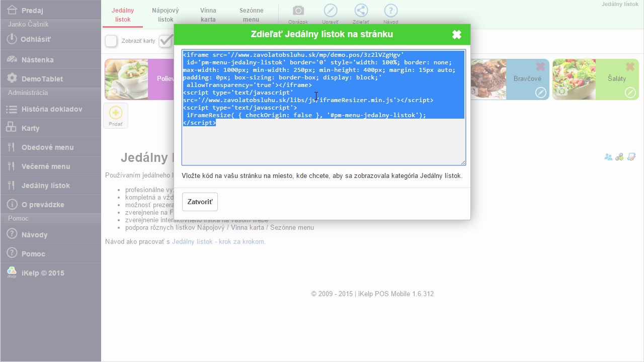The height and width of the screenshot is (362, 644).
Task: Open Večerné menu from the sidebar
Action: [x=50, y=166]
